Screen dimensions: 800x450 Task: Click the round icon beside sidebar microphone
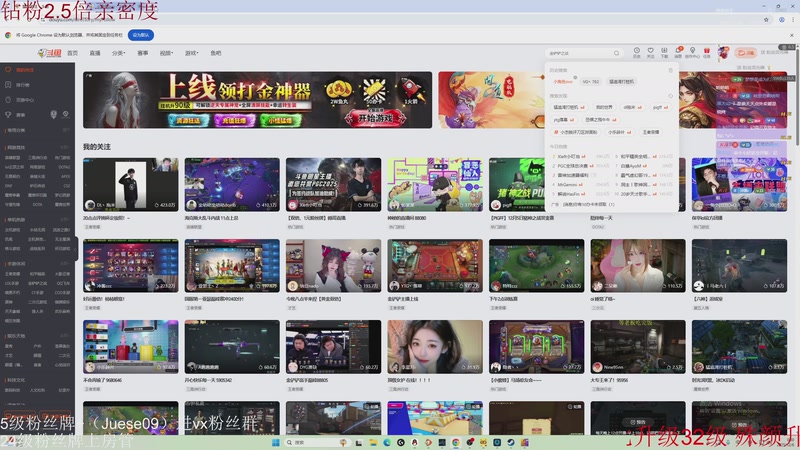tap(66, 114)
